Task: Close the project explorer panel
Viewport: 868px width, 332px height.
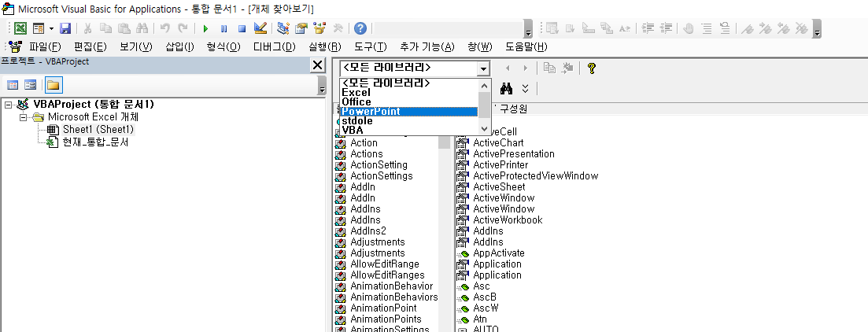Action: click(318, 65)
